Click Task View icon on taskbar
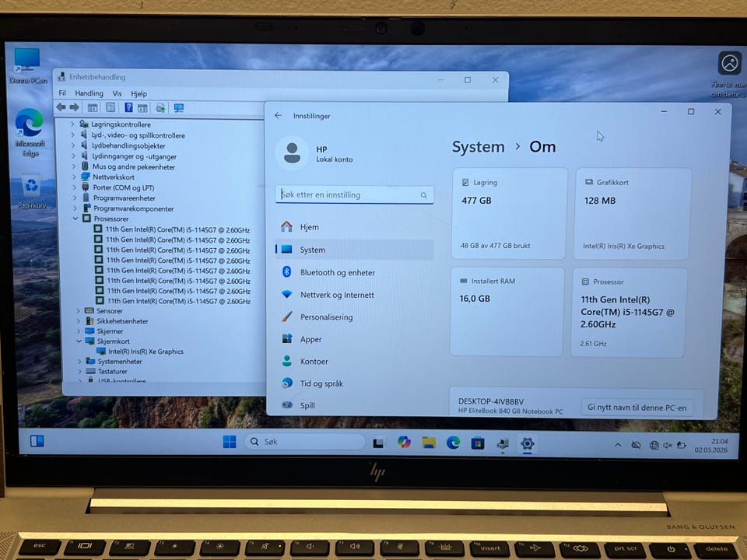 [x=378, y=443]
